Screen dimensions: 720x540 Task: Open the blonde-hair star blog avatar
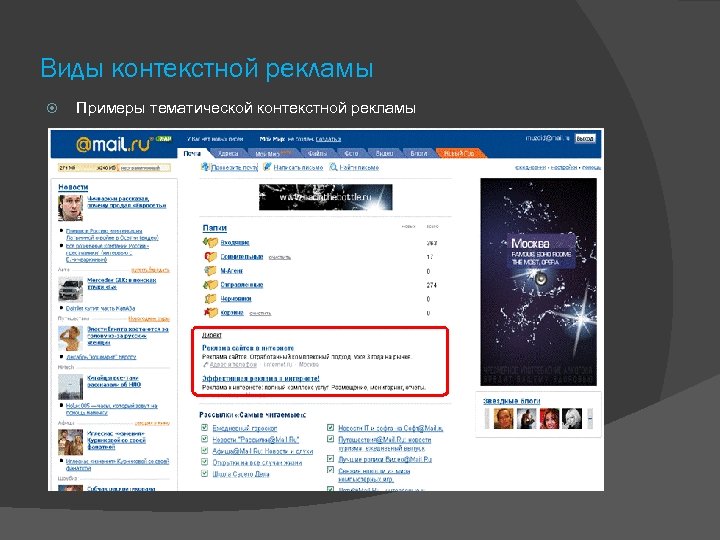click(x=572, y=419)
